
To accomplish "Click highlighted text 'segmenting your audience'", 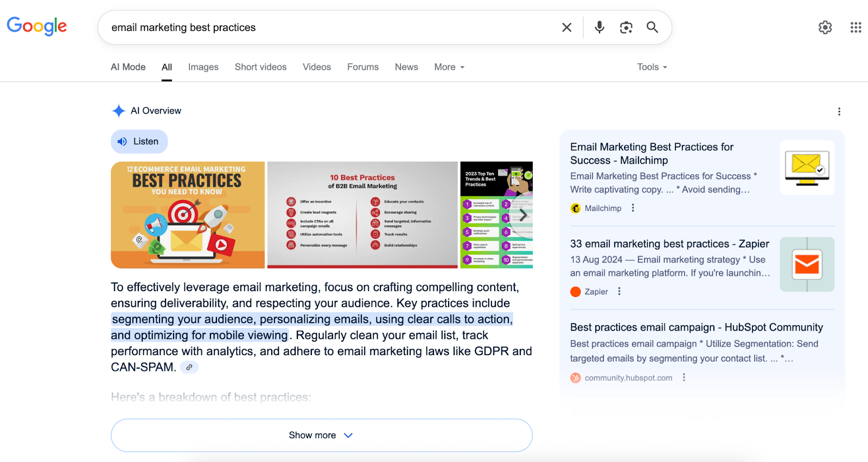I will pyautogui.click(x=183, y=319).
